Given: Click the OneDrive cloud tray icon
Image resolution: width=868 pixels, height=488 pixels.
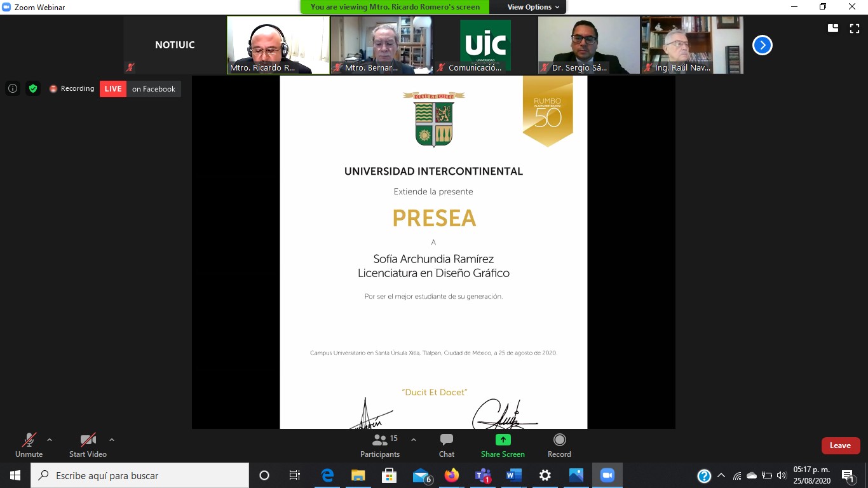Looking at the screenshot, I should [x=752, y=475].
